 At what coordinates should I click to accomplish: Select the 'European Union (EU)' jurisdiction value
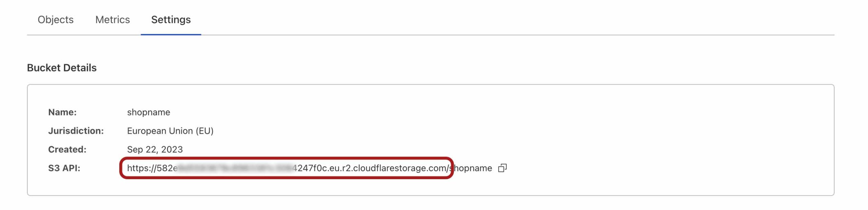pyautogui.click(x=170, y=131)
